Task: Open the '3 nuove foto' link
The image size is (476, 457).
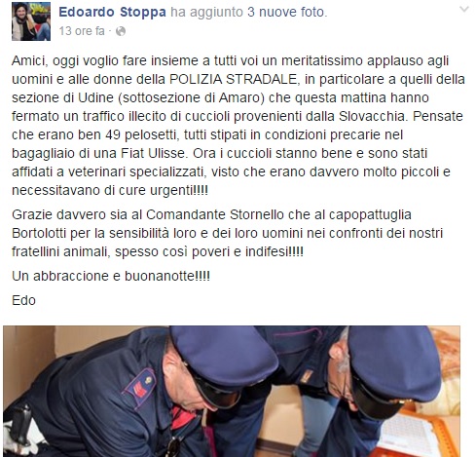Action: pyautogui.click(x=287, y=12)
